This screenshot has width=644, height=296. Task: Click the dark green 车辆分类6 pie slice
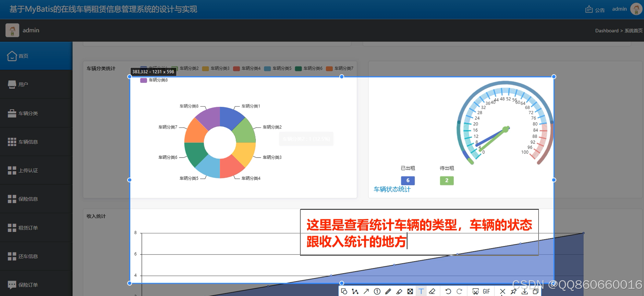pos(196,153)
